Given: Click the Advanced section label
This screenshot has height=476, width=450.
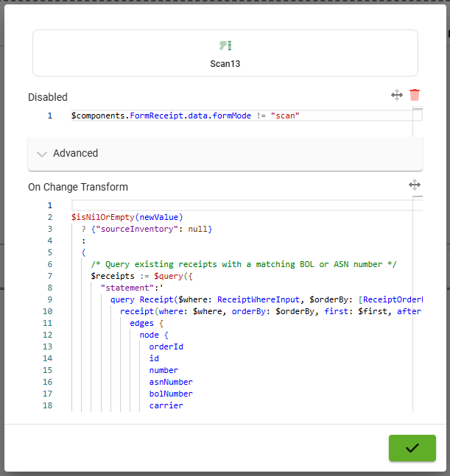Looking at the screenshot, I should tap(75, 153).
